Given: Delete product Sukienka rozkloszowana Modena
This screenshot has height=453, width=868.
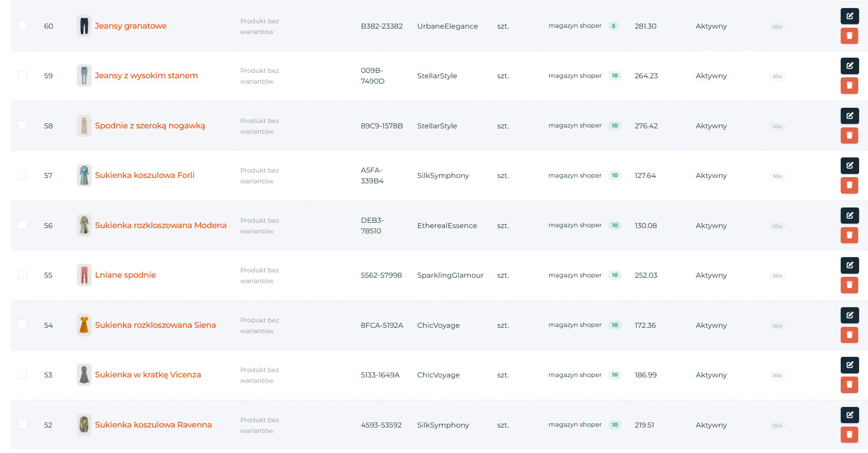Looking at the screenshot, I should [x=849, y=235].
